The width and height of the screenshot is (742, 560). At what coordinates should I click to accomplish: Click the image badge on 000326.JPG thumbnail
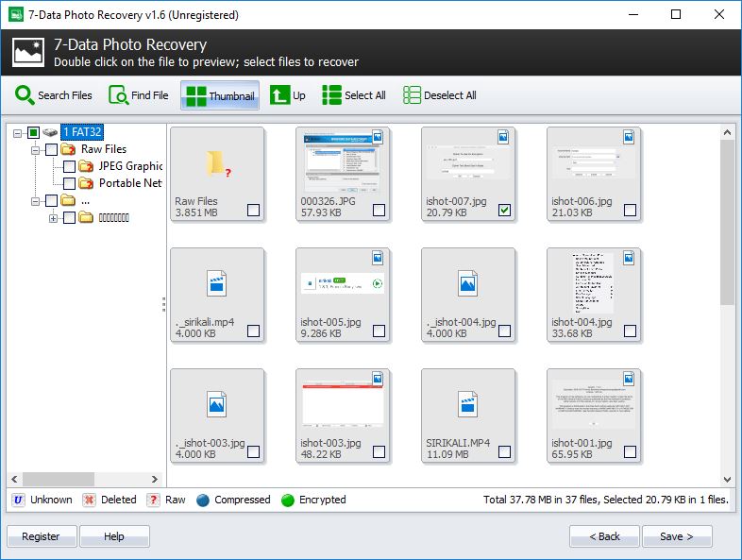pyautogui.click(x=378, y=137)
